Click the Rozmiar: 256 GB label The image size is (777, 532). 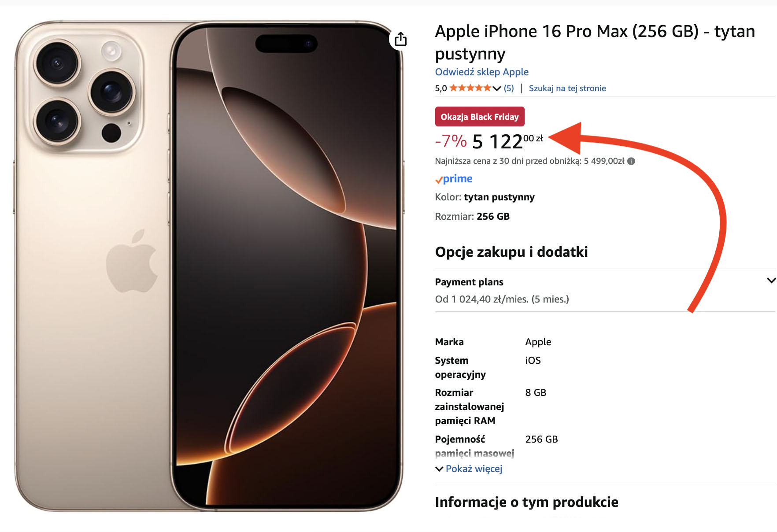coord(472,216)
